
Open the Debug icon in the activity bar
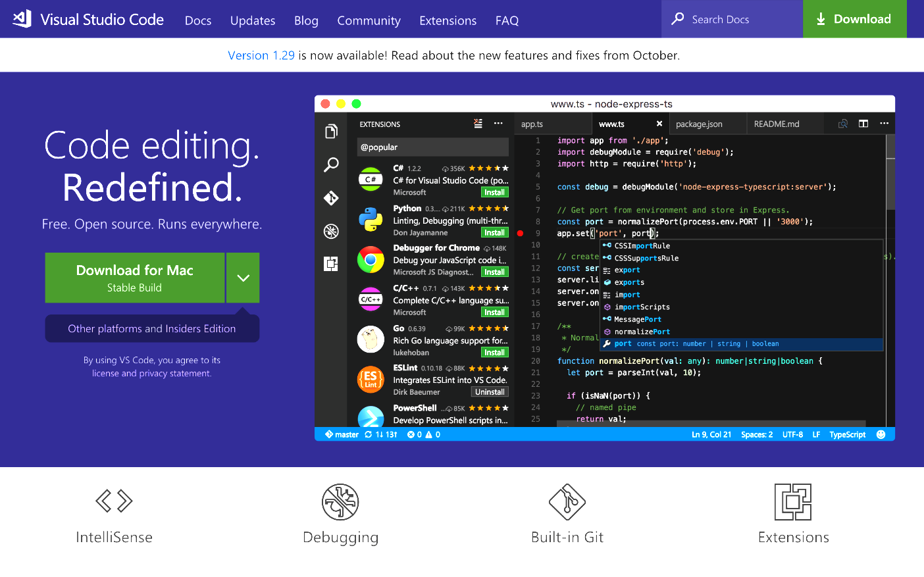point(331,231)
